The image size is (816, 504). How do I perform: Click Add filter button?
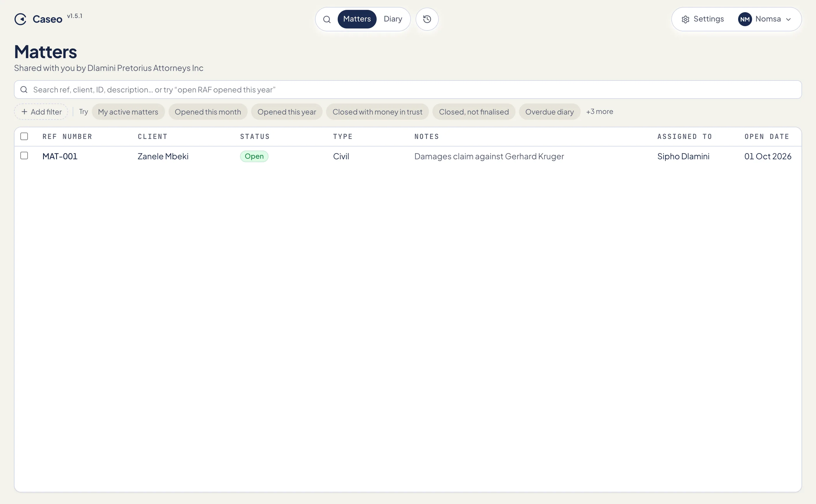pyautogui.click(x=41, y=112)
